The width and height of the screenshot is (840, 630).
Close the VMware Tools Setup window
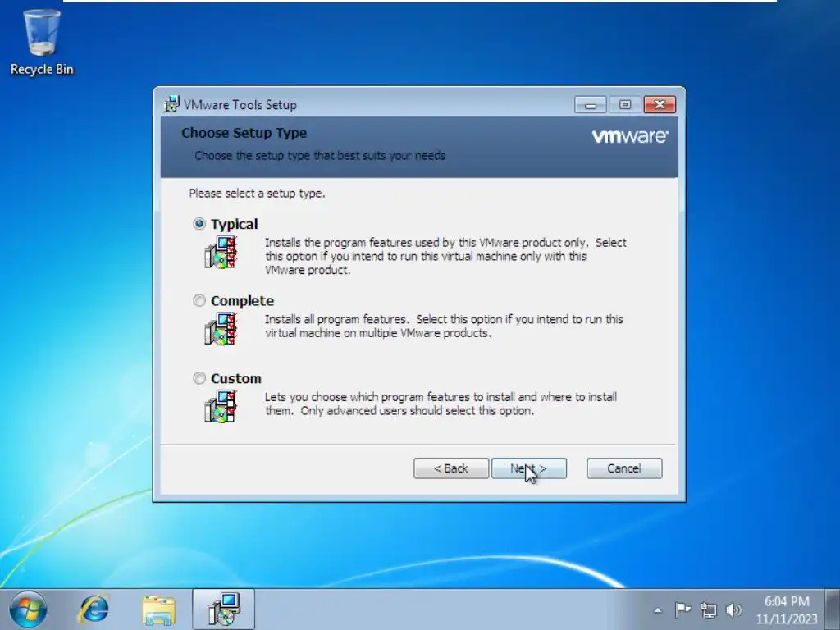[x=660, y=104]
